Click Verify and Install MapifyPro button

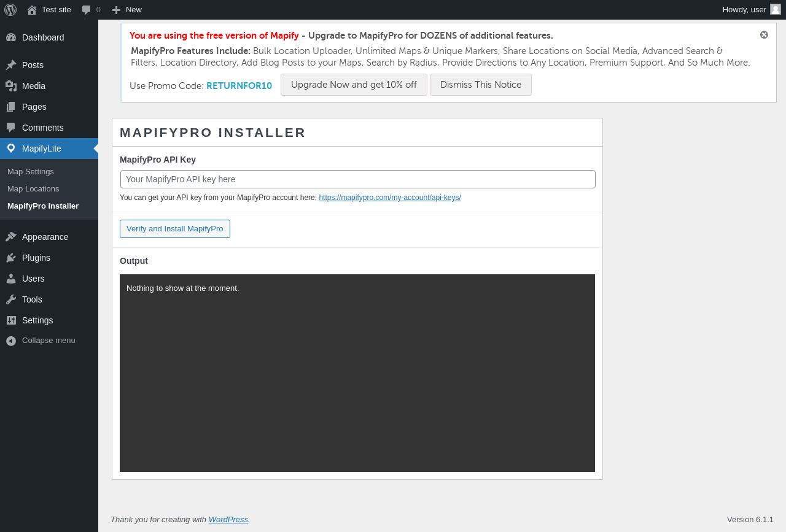pyautogui.click(x=175, y=229)
